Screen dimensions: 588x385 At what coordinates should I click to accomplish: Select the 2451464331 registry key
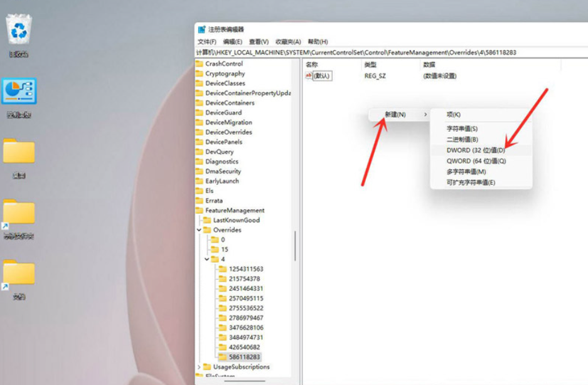click(245, 288)
